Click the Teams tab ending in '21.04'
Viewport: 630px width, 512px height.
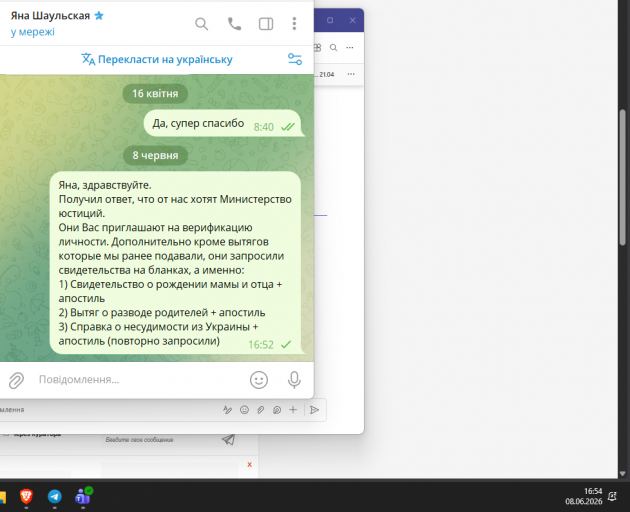coord(325,74)
